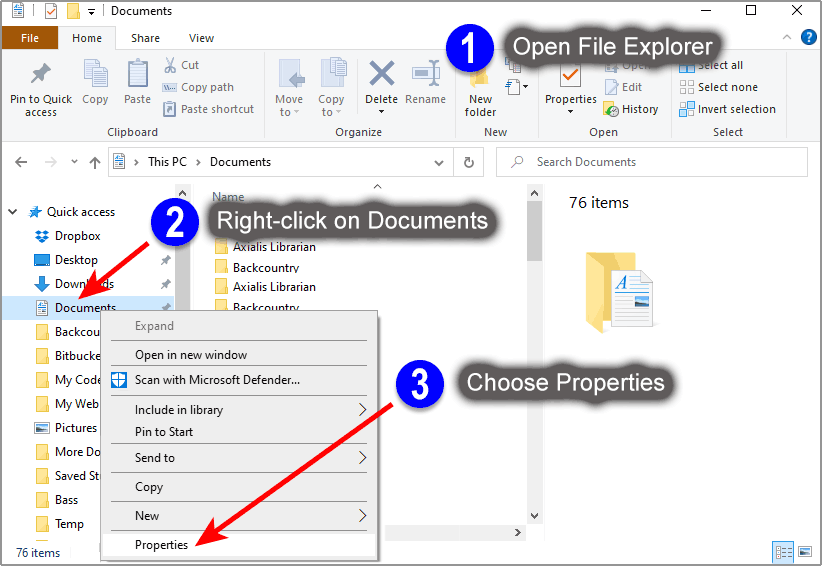The width and height of the screenshot is (822, 566).
Task: Click the Delete X icon
Action: [x=382, y=73]
